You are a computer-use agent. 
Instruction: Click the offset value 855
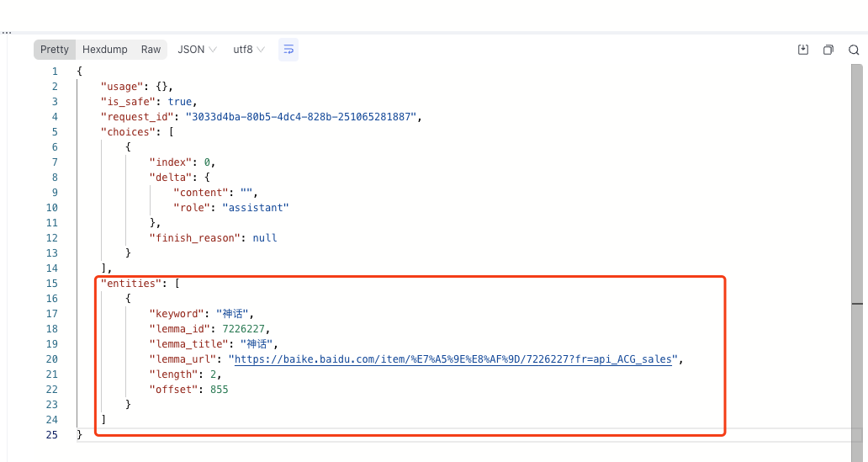tap(219, 390)
